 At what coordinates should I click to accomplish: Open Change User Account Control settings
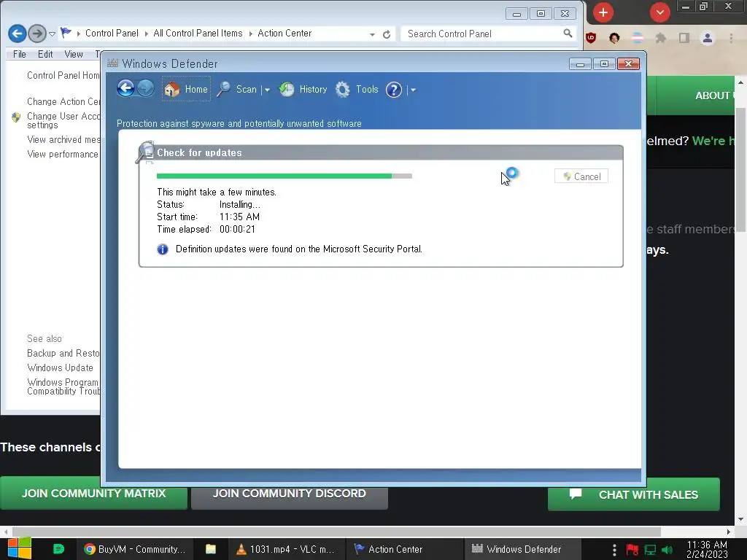point(63,120)
